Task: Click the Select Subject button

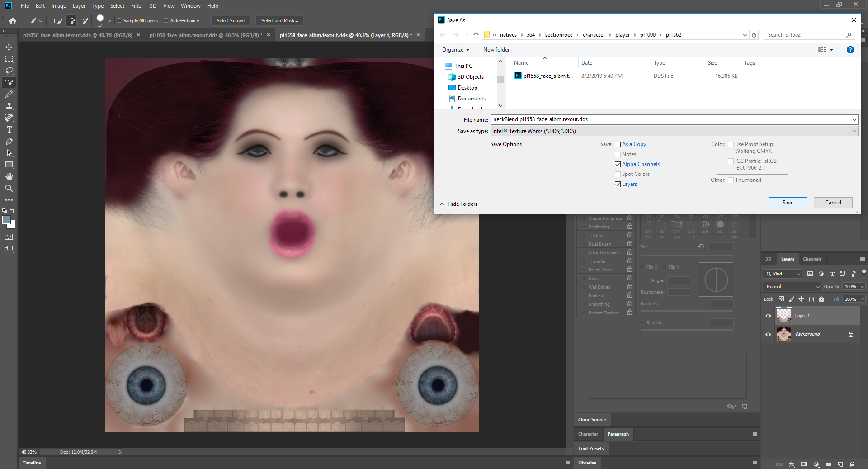Action: 231,20
